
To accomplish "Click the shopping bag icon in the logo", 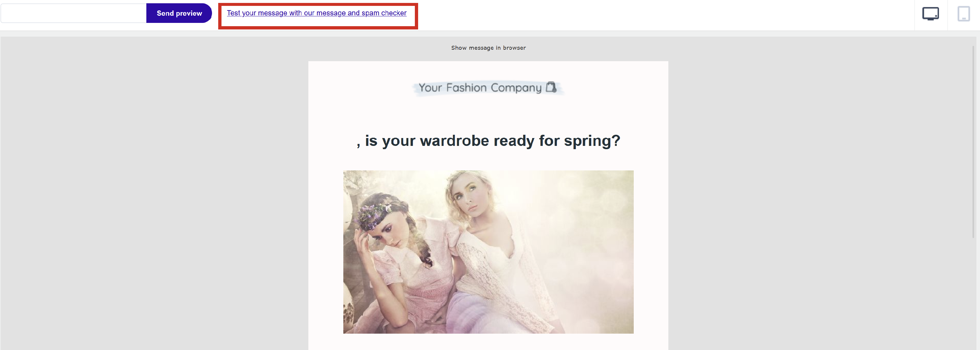I will pyautogui.click(x=551, y=87).
